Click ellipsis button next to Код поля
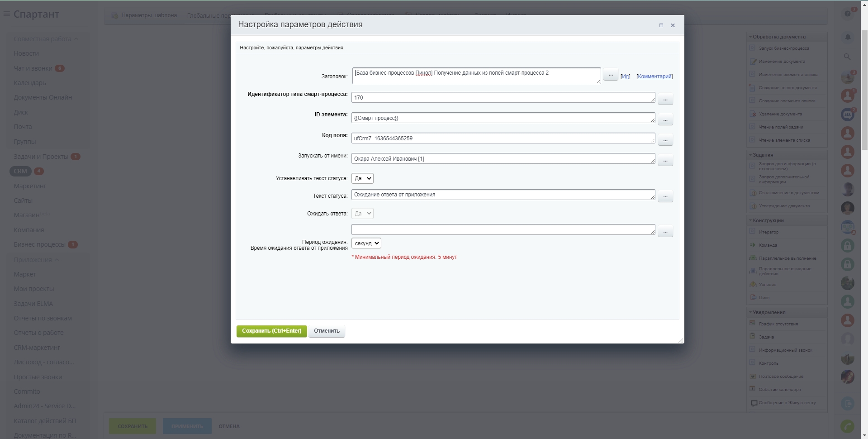The height and width of the screenshot is (439, 868). pyautogui.click(x=665, y=140)
